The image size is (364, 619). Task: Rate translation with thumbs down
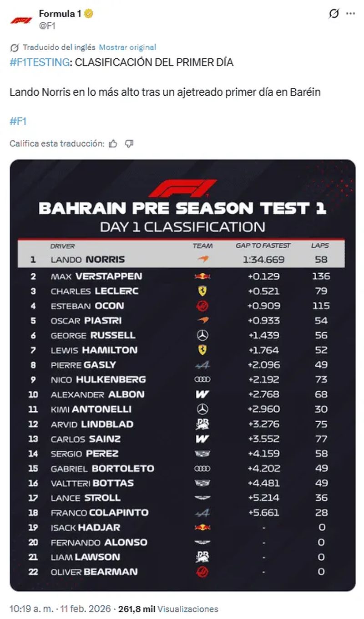tap(129, 144)
